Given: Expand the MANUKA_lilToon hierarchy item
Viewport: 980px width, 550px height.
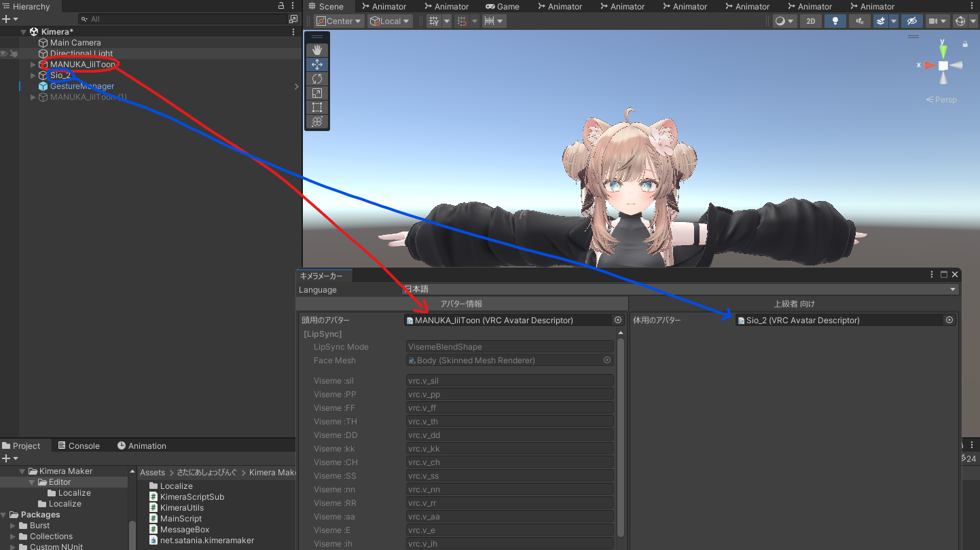Looking at the screenshot, I should tap(33, 65).
